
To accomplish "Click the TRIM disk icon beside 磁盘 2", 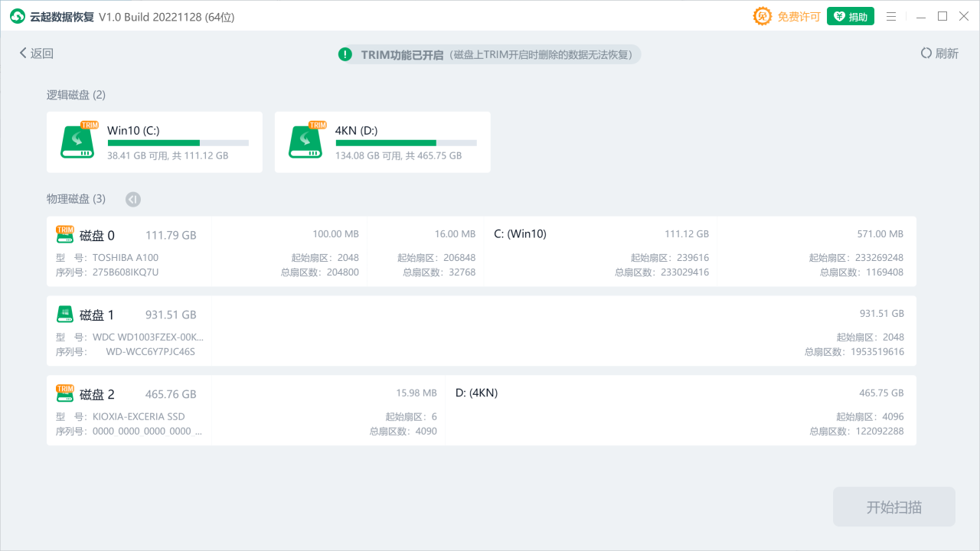I will [x=65, y=393].
